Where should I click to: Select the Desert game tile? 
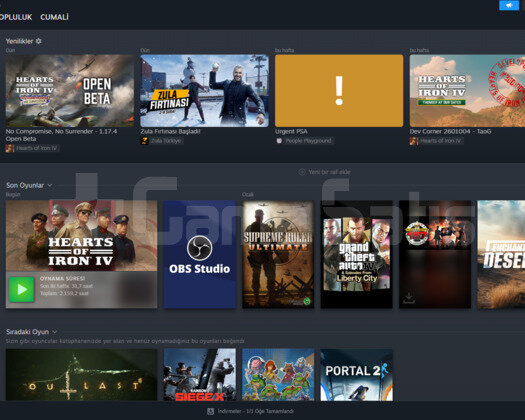(501, 254)
